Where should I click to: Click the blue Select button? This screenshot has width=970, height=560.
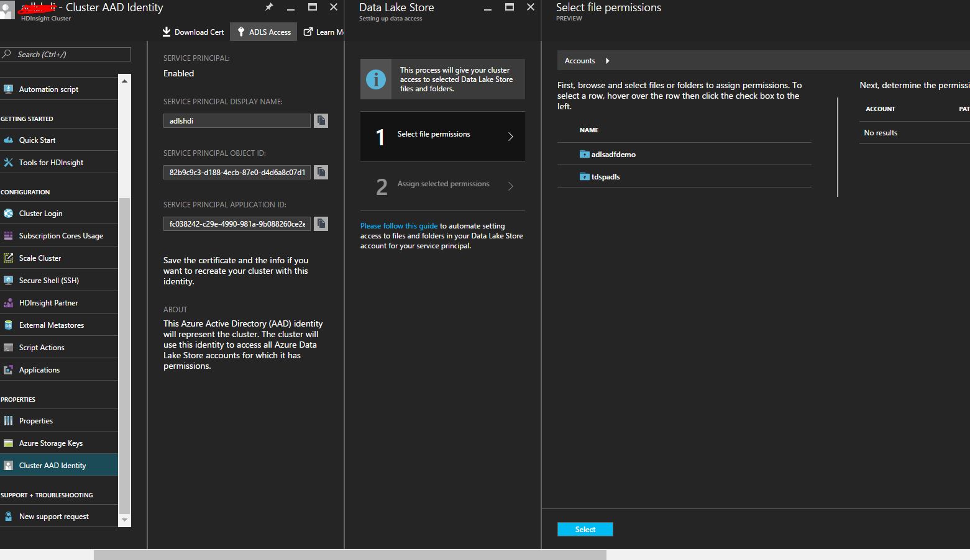tap(585, 529)
